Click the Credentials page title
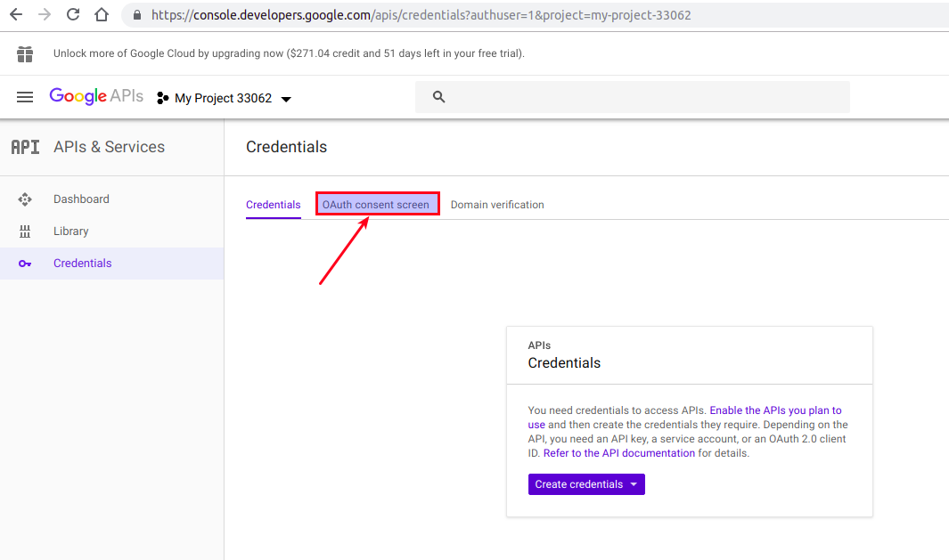Screen dimensions: 949x560 click(286, 147)
